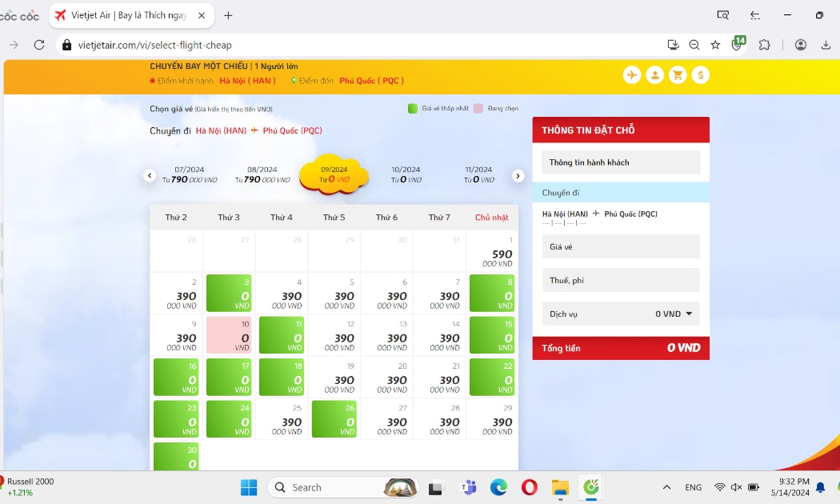Switch to the Vietjet Air browser tab
Screen dimensions: 840x504
[x=131, y=15]
